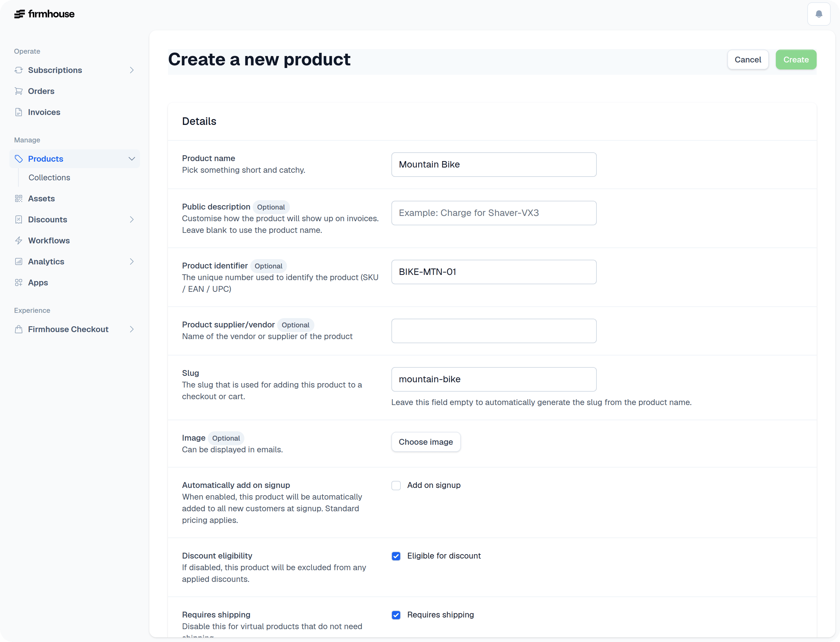Click the Public description input
This screenshot has height=642, width=840.
point(494,213)
